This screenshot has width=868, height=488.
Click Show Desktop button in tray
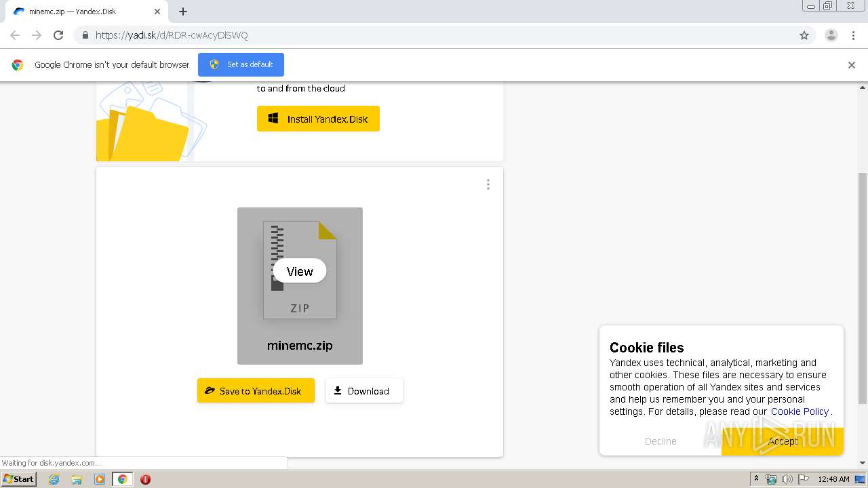click(x=861, y=479)
